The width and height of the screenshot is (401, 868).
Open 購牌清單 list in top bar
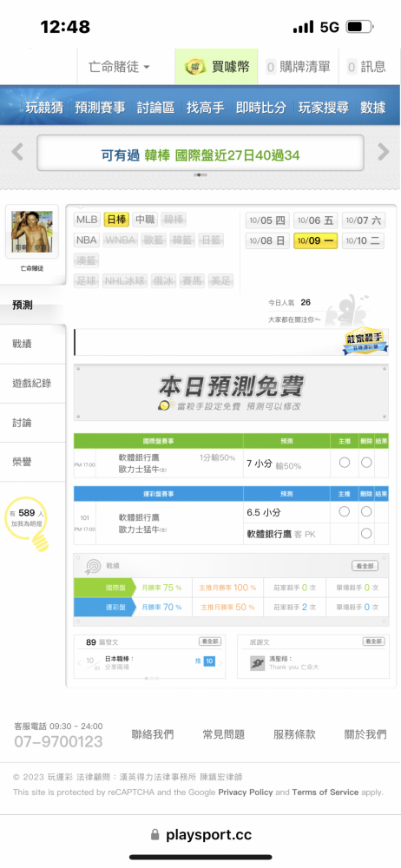pyautogui.click(x=298, y=67)
